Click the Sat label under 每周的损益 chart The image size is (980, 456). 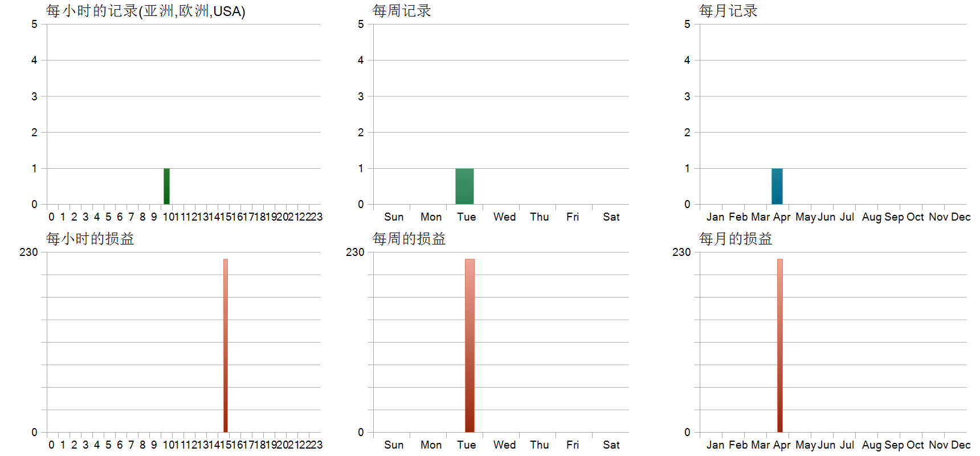[611, 445]
